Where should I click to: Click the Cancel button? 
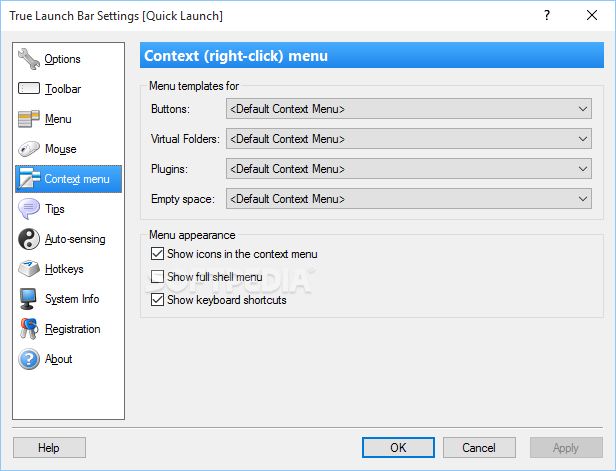coord(479,447)
